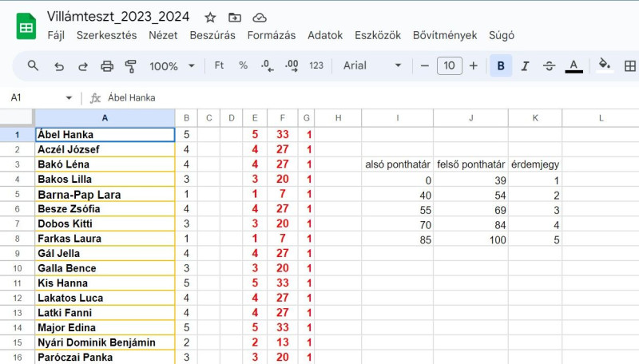
Task: Increase decimal places
Action: 292,65
